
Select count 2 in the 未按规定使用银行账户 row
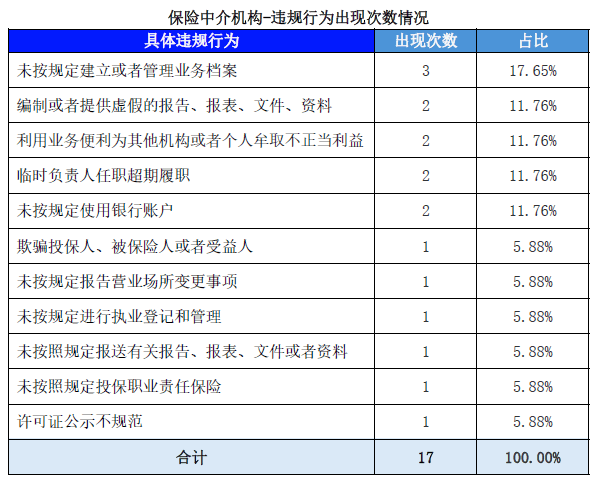tap(426, 211)
